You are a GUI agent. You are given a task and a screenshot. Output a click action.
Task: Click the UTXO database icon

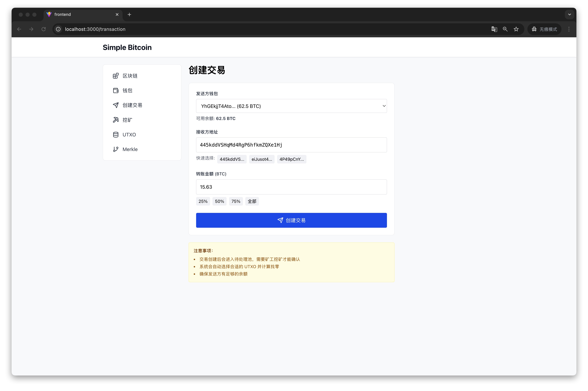coord(116,135)
